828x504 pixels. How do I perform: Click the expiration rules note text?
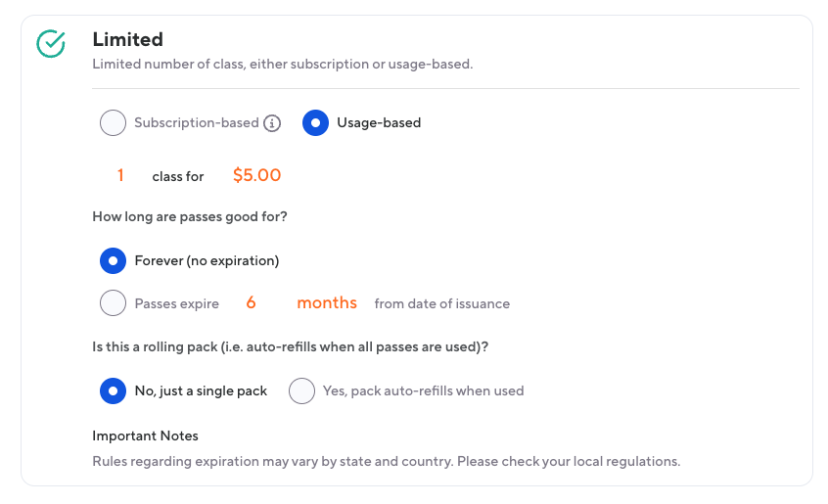(386, 461)
